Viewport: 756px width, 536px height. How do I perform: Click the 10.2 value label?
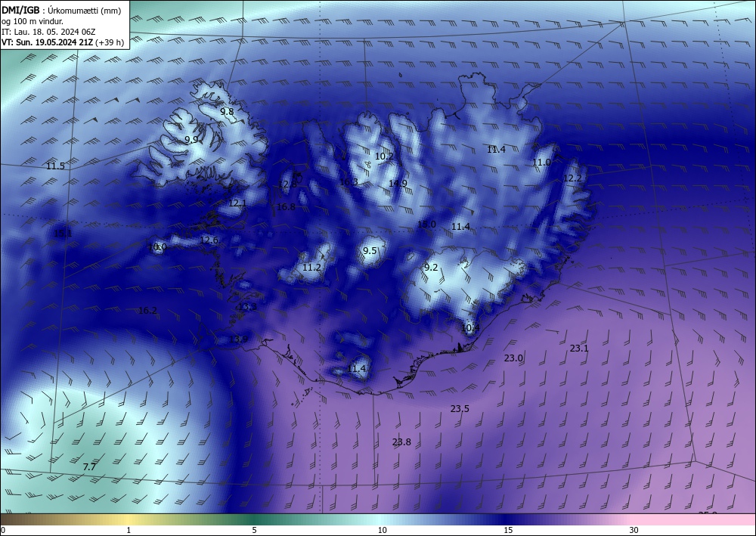pos(384,156)
